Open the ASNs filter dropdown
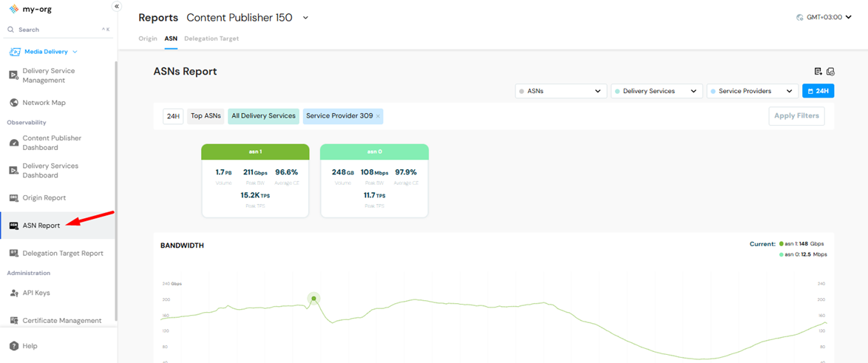Viewport: 868px width, 363px height. 560,91
